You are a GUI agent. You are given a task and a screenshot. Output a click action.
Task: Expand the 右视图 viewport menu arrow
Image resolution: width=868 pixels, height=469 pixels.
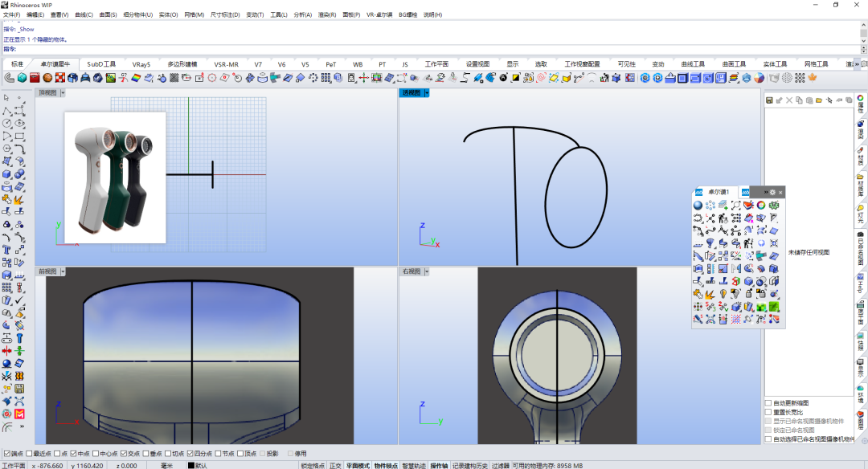tap(427, 271)
